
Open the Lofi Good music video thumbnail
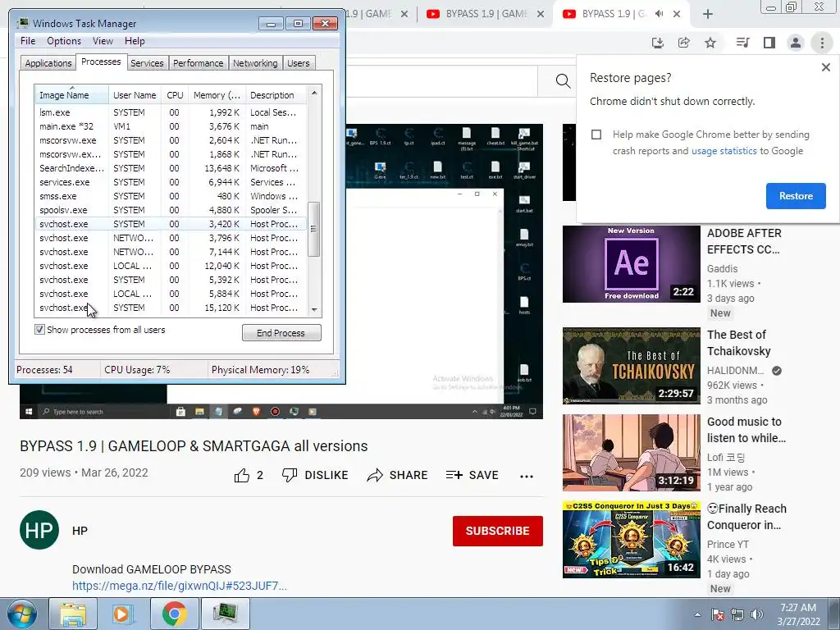coord(631,453)
